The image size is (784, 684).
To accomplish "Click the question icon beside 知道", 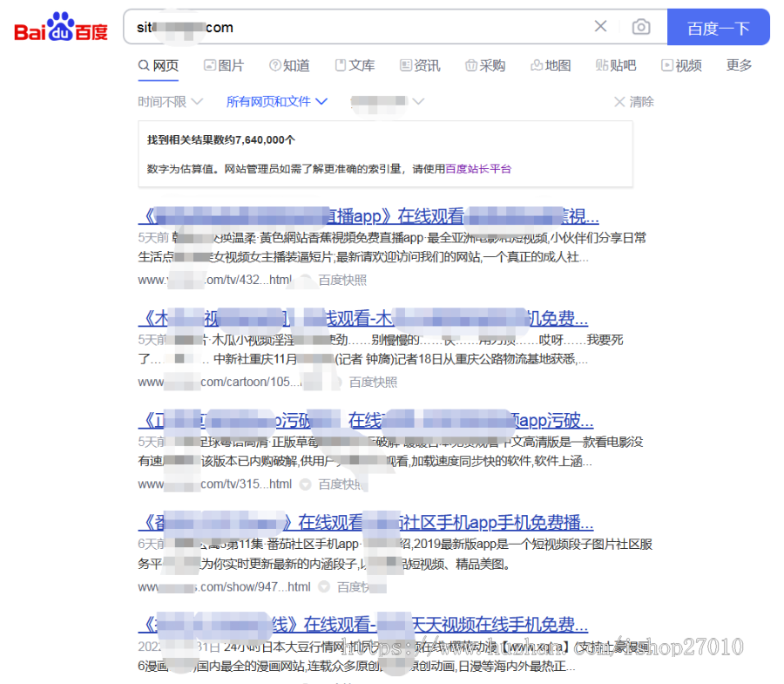I will point(275,65).
